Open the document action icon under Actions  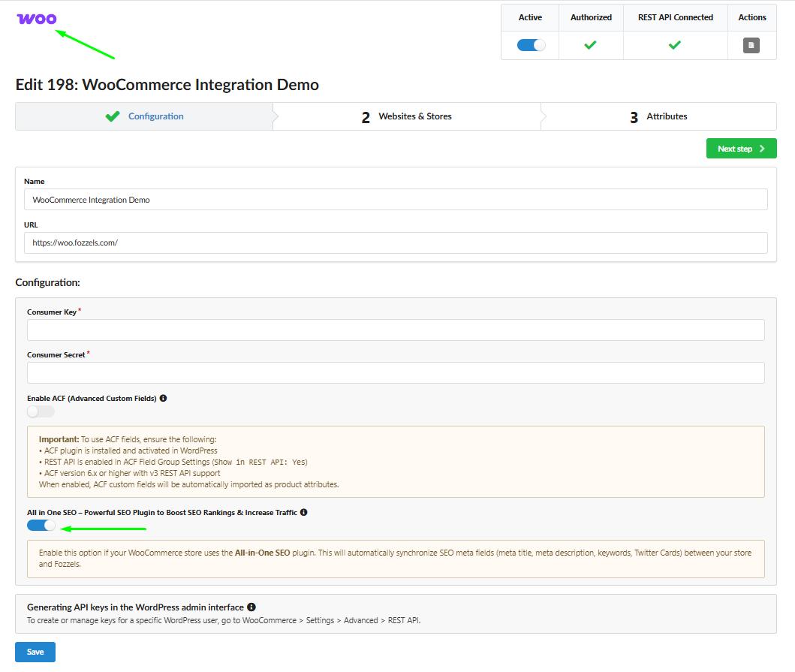[x=751, y=45]
